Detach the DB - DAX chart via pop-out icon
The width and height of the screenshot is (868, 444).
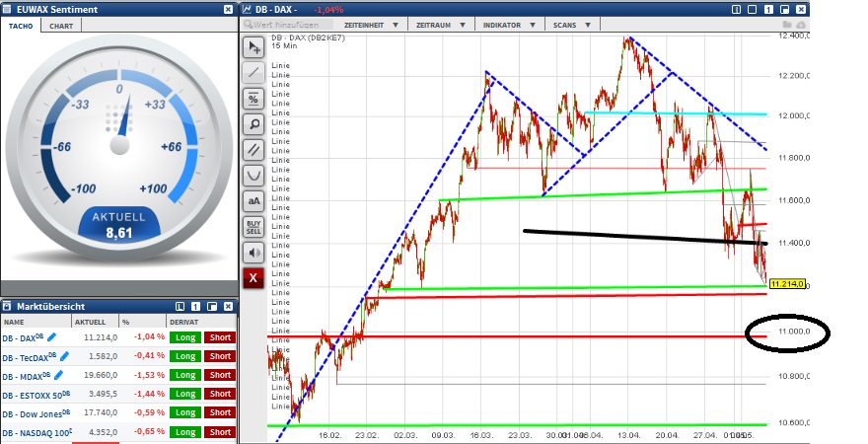(x=784, y=10)
